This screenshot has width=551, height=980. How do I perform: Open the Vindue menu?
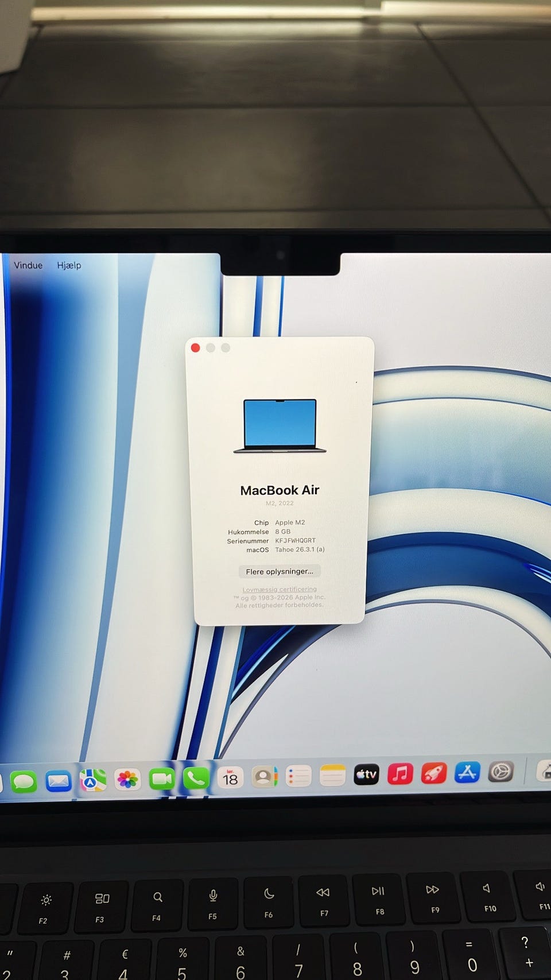28,265
